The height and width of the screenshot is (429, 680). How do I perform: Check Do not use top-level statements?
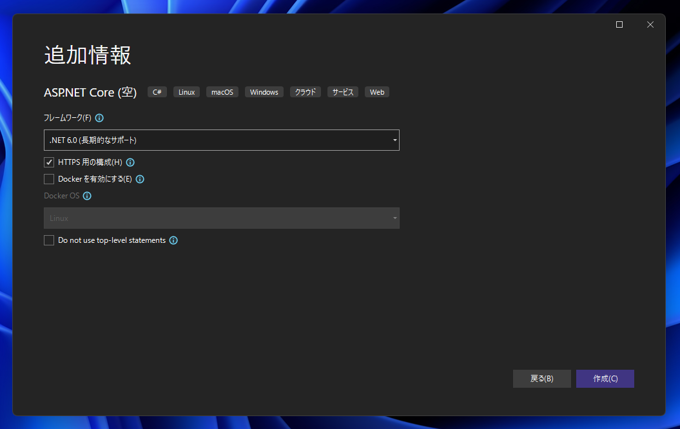[49, 240]
